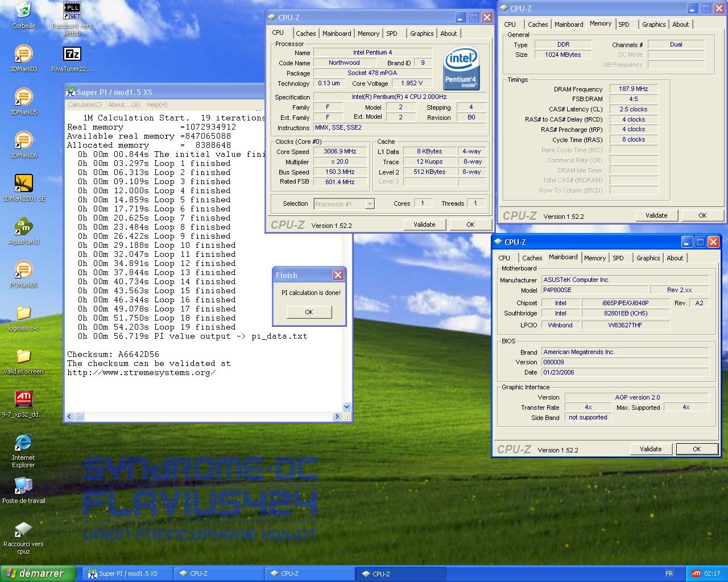
Task: Switch to Caches tab in CPU window
Action: (305, 34)
